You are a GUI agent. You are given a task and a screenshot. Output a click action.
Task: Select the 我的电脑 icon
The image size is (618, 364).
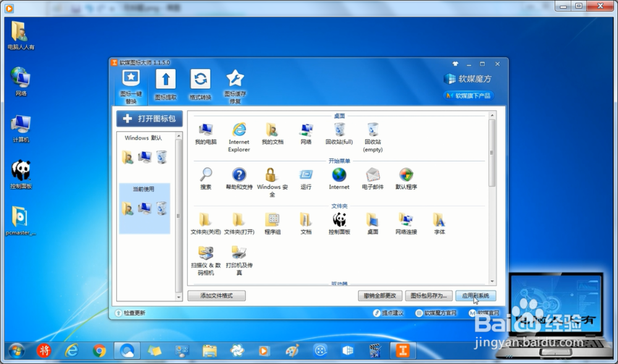(206, 133)
